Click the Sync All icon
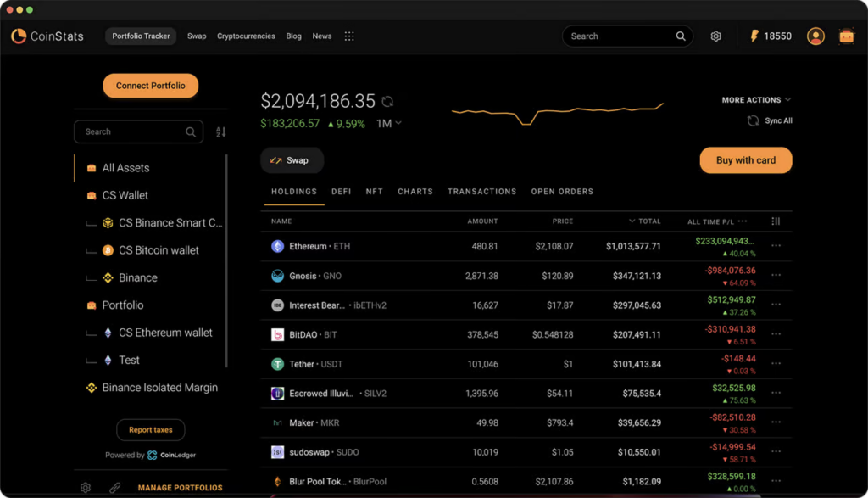 pos(753,121)
